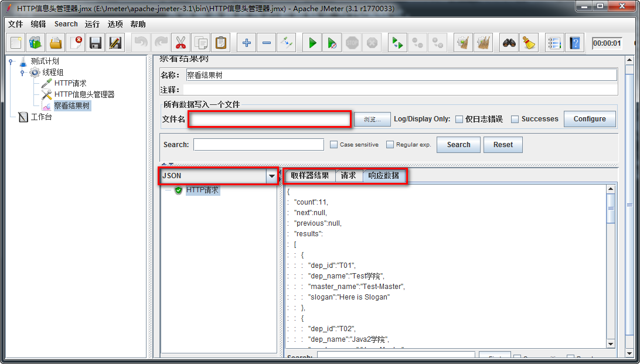Viewport: 640px width, 364px height.
Task: Clear all results double broom icon
Action: (484, 42)
